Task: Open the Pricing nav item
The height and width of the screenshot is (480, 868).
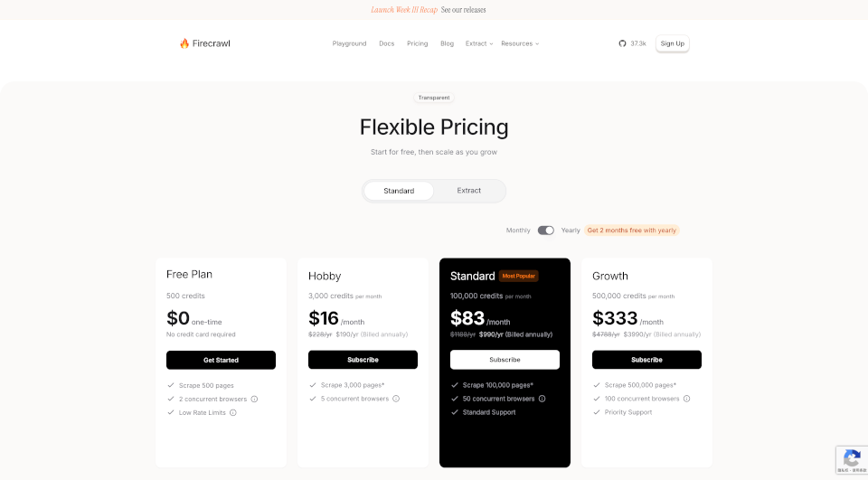Action: click(x=418, y=43)
